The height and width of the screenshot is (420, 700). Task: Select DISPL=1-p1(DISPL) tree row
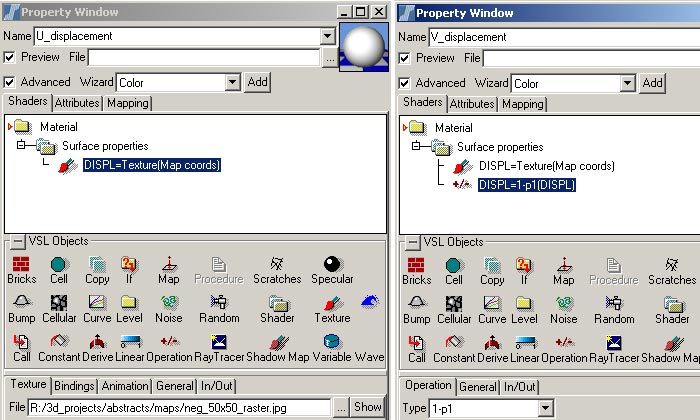pyautogui.click(x=526, y=184)
